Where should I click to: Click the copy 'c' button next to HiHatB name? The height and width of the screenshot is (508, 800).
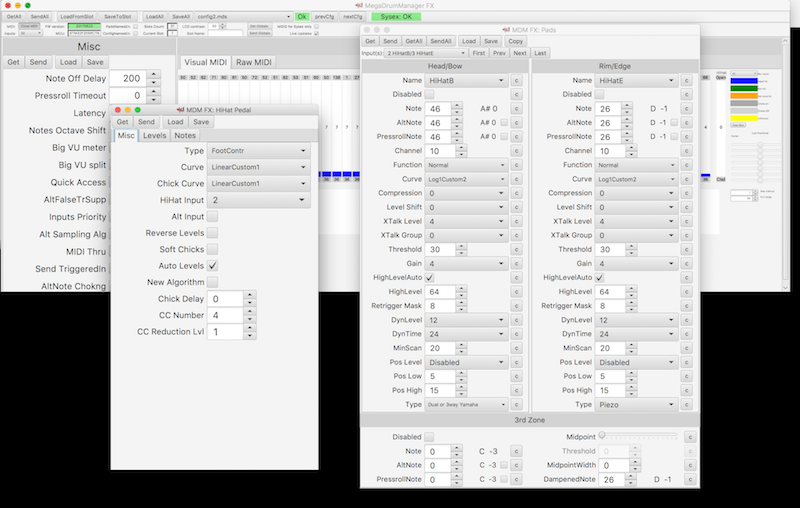click(517, 79)
